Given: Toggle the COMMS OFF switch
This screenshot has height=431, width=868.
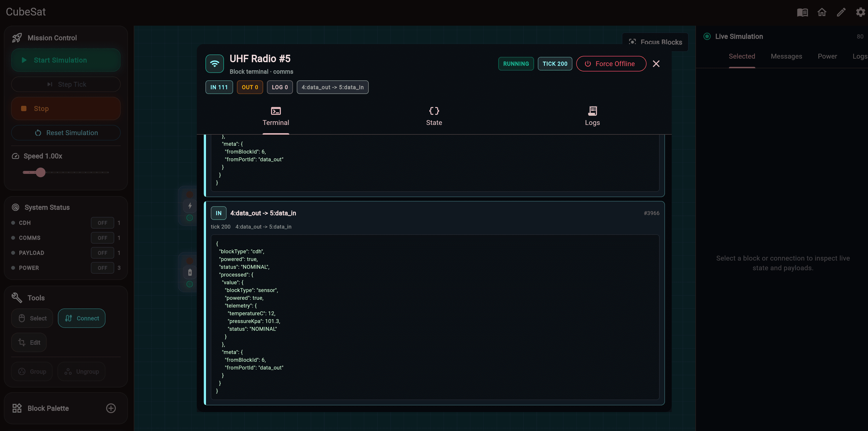Looking at the screenshot, I should [x=103, y=238].
